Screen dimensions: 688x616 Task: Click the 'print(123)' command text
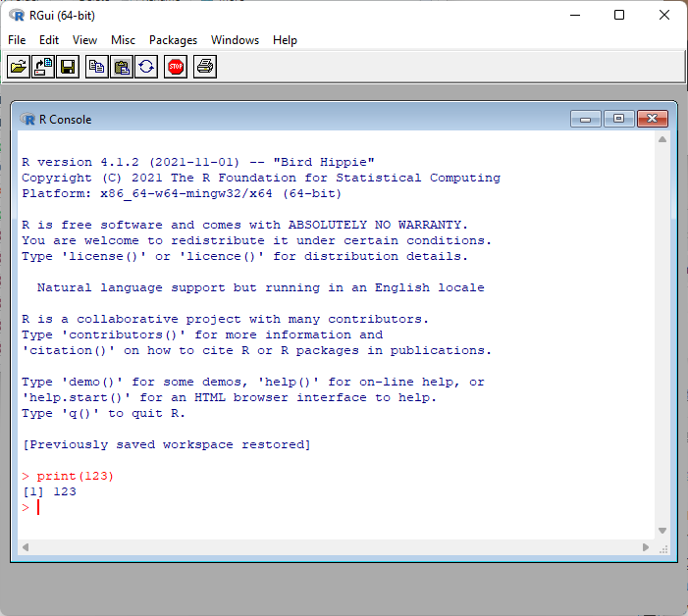pyautogui.click(x=75, y=476)
